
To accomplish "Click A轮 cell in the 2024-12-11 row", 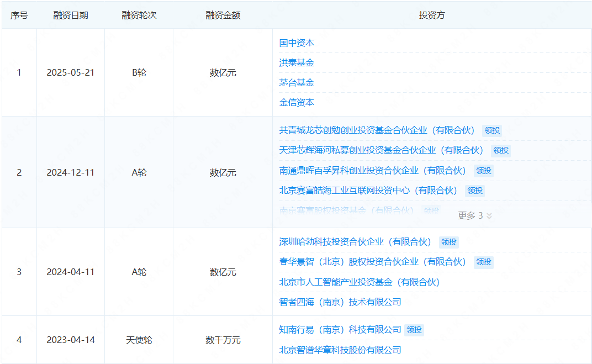I will click(x=139, y=172).
